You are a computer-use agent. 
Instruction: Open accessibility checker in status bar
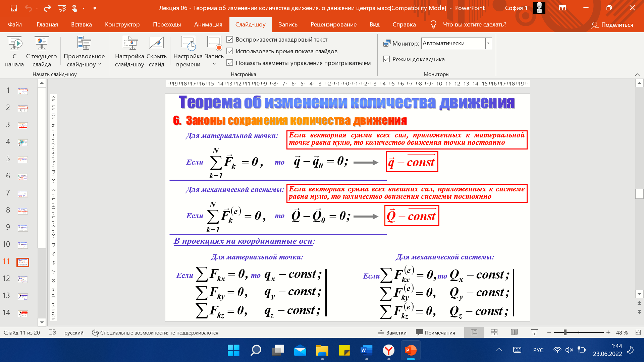tap(155, 333)
